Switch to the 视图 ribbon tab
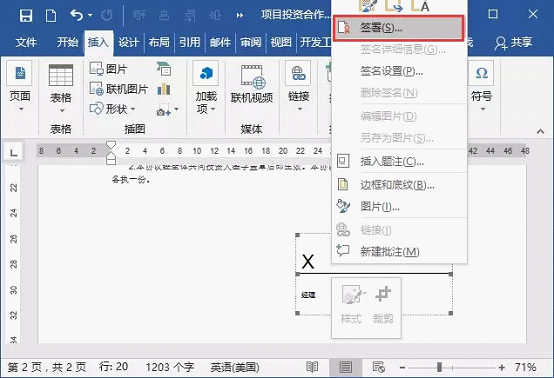This screenshot has width=554, height=378. pos(281,42)
